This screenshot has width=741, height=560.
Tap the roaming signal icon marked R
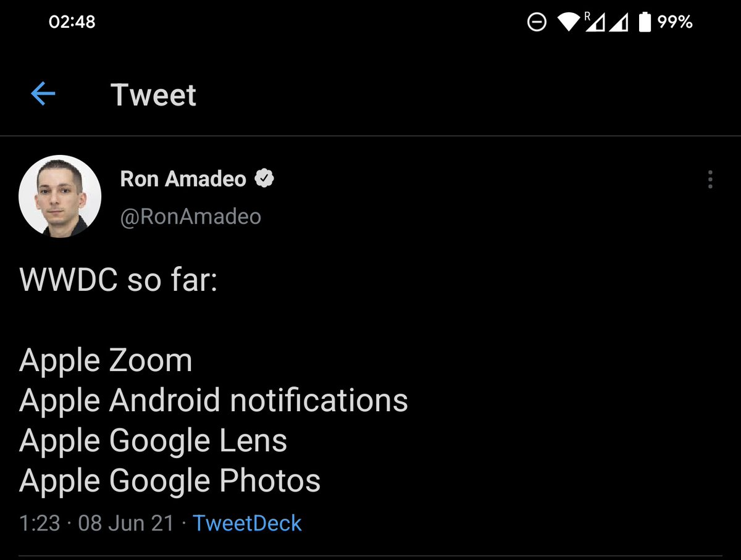click(x=595, y=23)
